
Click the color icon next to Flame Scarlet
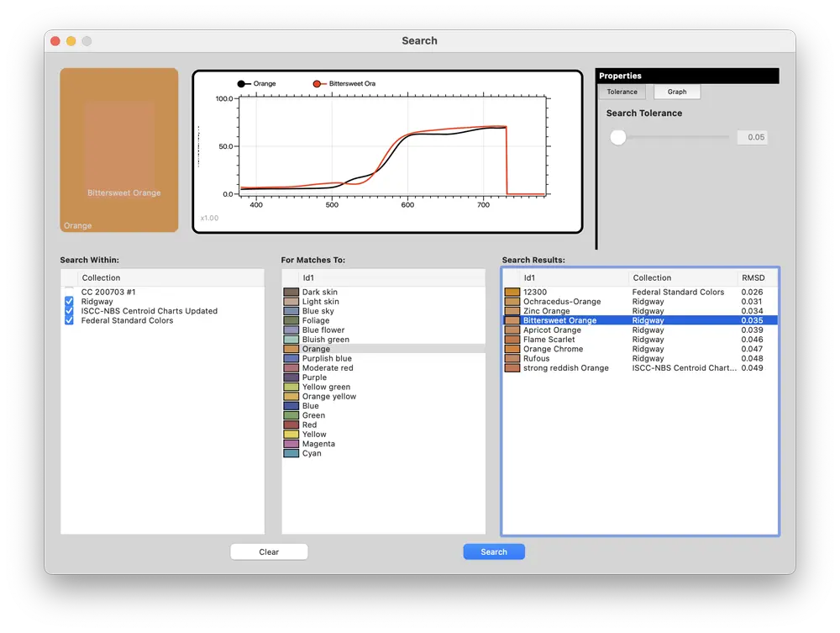point(512,339)
